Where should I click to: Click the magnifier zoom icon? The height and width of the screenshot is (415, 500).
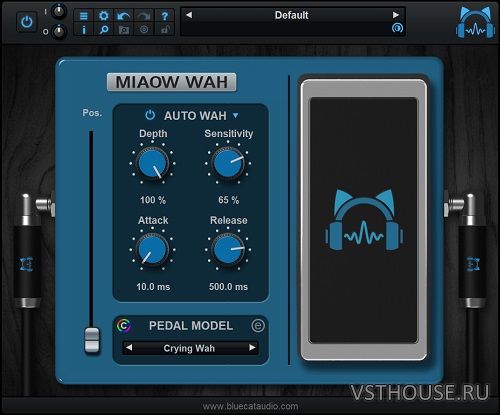[104, 29]
